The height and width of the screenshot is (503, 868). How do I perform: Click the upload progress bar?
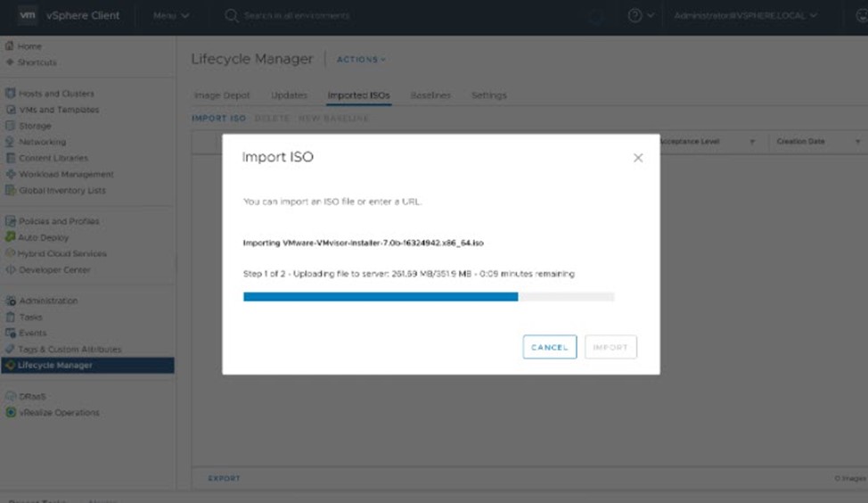coord(429,297)
